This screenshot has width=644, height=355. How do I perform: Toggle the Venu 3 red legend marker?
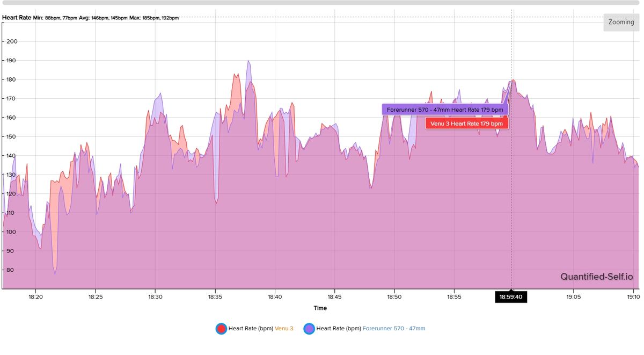pos(220,328)
